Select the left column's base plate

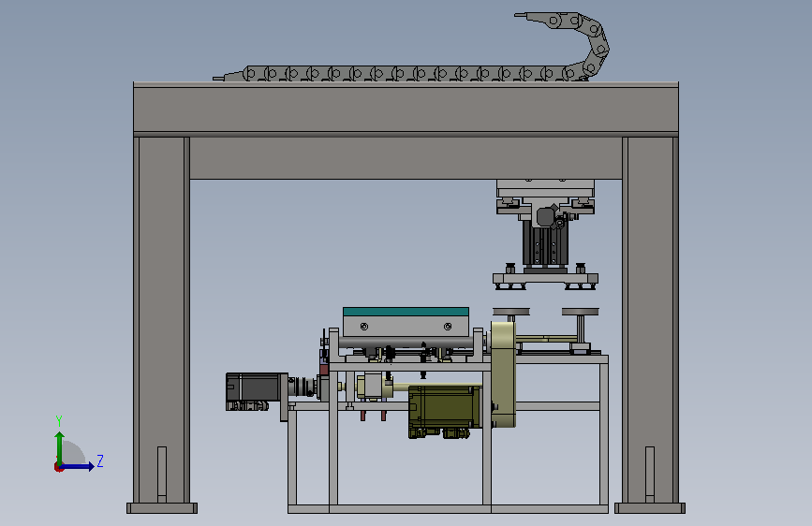[x=162, y=508]
